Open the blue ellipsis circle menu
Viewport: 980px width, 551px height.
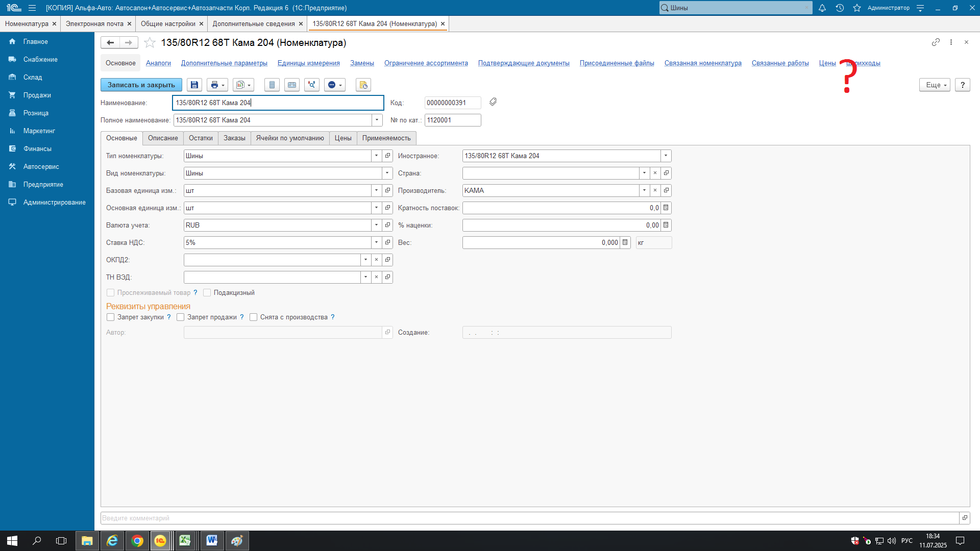(x=335, y=85)
